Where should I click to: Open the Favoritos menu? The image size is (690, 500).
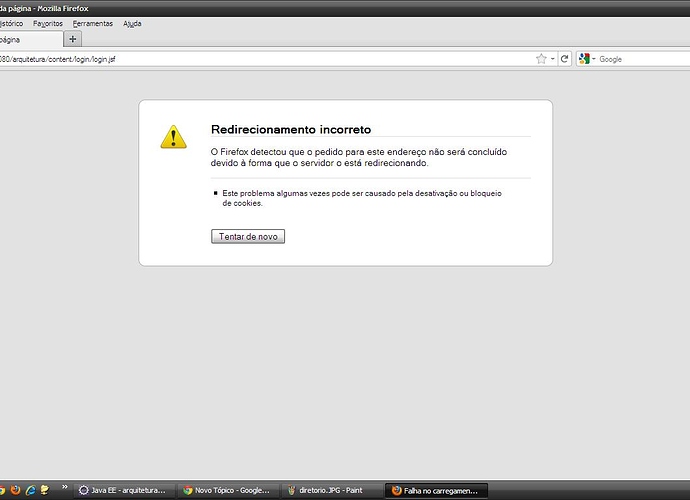(x=48, y=24)
